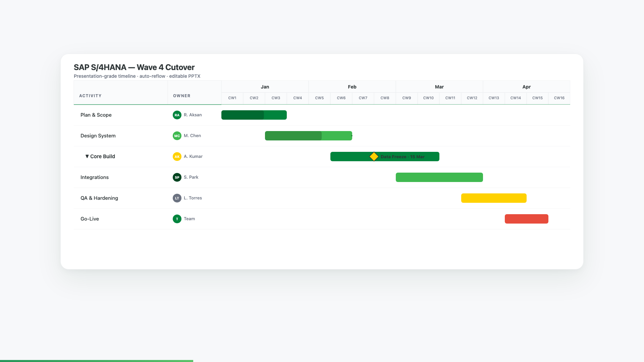Viewport: 644px width, 362px height.
Task: Click the CW15 week column header
Action: point(537,98)
